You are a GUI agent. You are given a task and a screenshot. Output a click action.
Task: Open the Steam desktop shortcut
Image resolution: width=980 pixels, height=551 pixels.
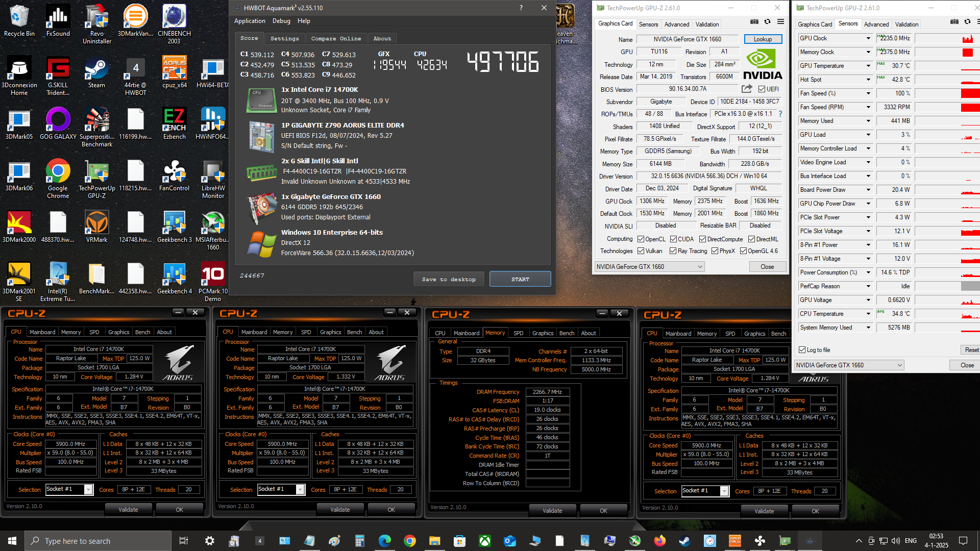coord(96,72)
